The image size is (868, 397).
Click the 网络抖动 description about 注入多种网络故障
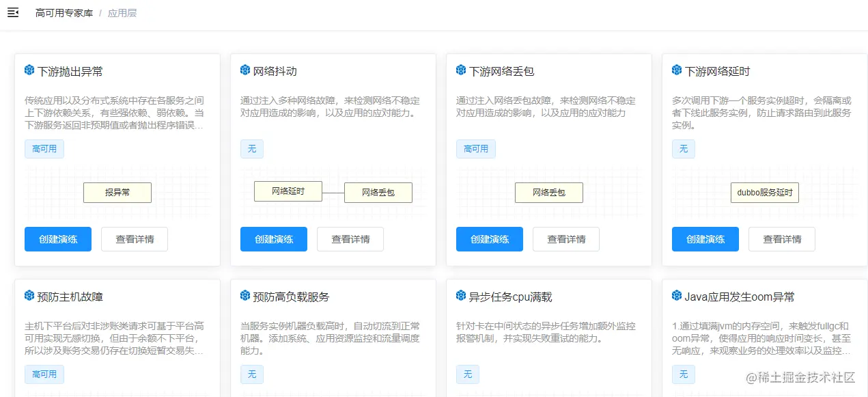[330, 107]
